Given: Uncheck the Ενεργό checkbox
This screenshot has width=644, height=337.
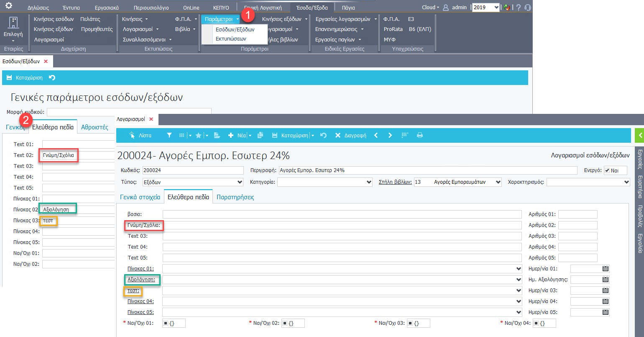Looking at the screenshot, I should tap(607, 170).
